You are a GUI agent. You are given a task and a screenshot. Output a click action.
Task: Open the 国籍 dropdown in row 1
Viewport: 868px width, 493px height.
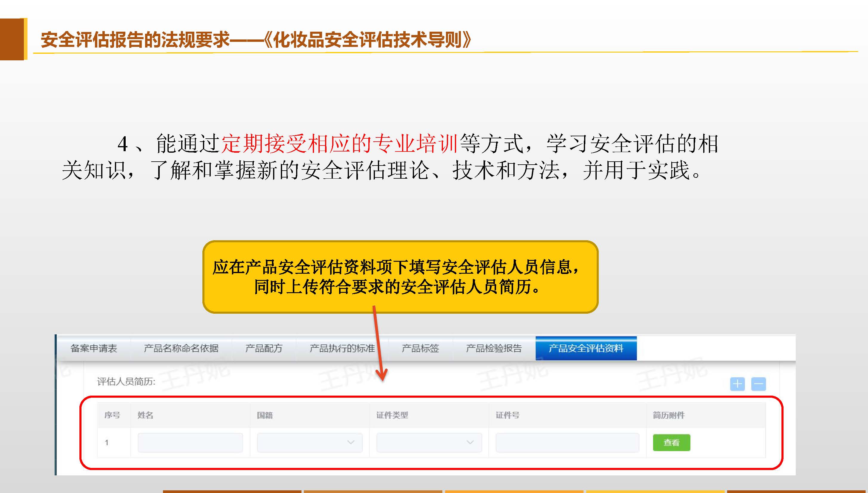click(x=310, y=443)
